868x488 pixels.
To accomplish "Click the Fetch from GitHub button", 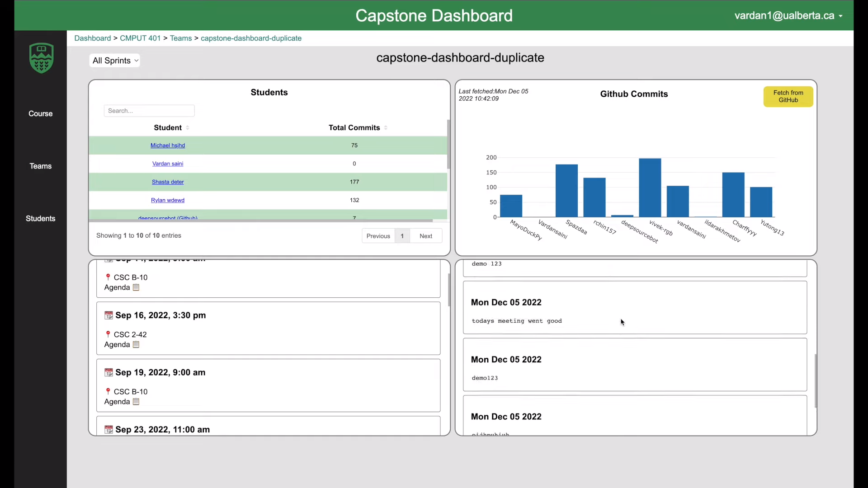I will point(788,97).
